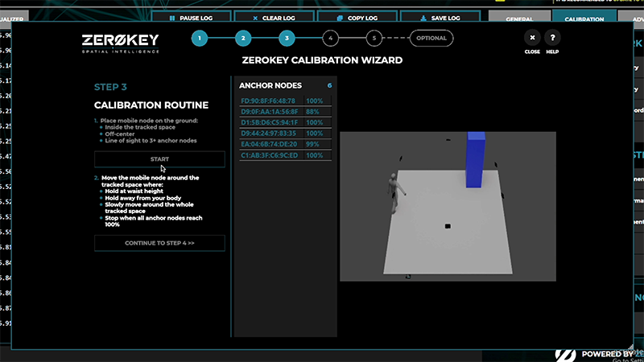Image resolution: width=644 pixels, height=362 pixels.
Task: Select step 1 circle in wizard progress
Action: [x=200, y=38]
